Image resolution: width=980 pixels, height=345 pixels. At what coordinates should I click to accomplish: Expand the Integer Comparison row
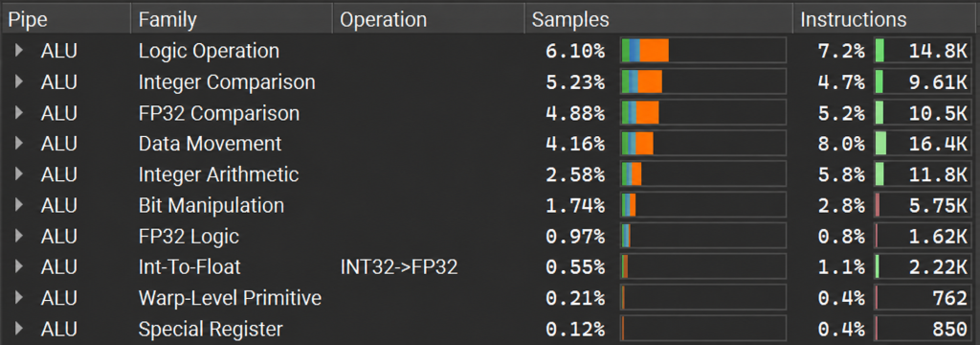19,81
